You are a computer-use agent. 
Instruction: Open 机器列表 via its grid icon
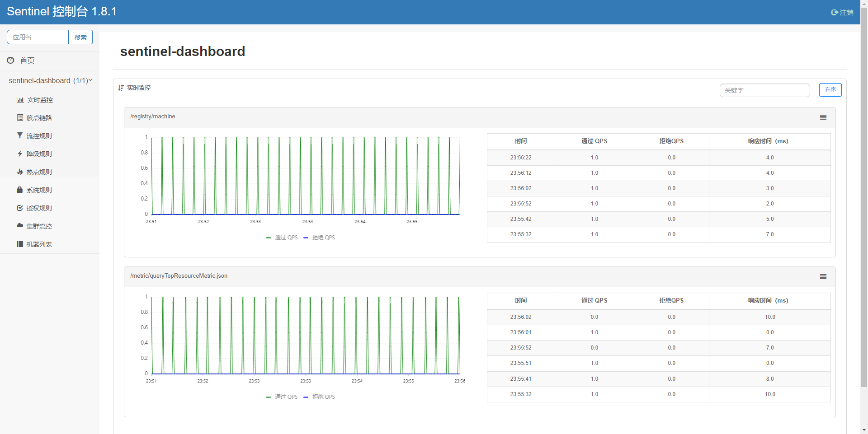(20, 244)
